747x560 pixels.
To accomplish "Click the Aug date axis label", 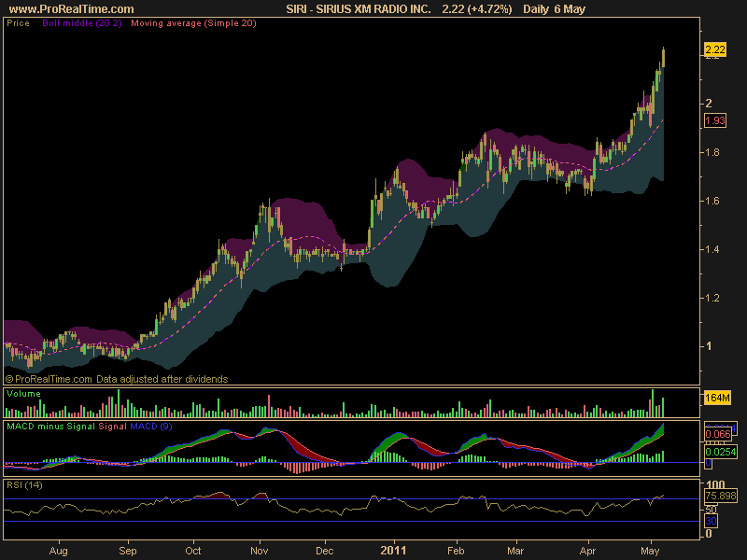I will click(x=58, y=551).
